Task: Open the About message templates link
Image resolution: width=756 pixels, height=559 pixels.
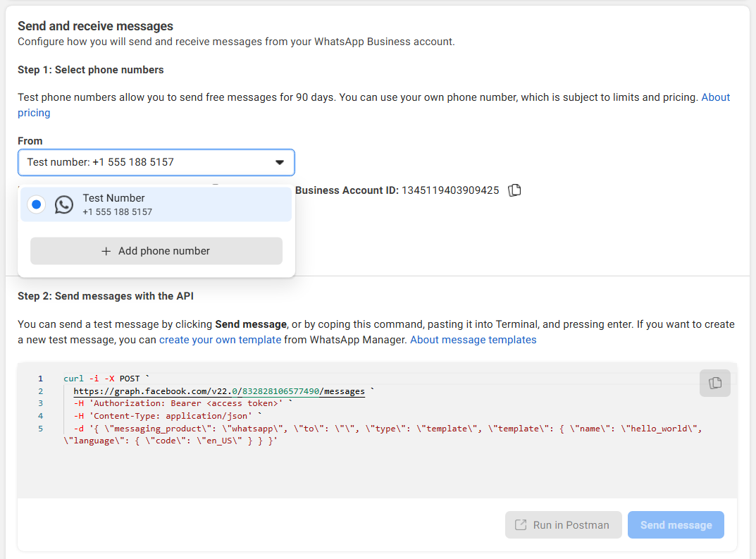Action: 473,340
